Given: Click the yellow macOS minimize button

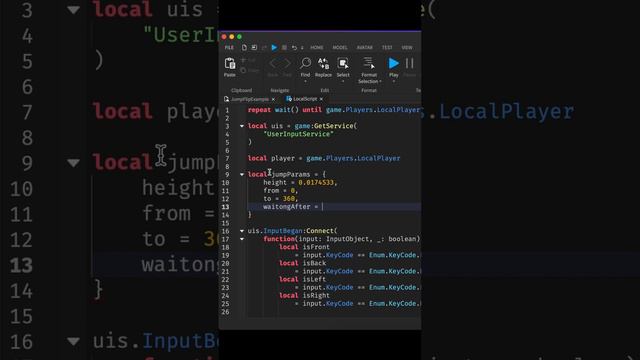Looking at the screenshot, I should click(231, 37).
